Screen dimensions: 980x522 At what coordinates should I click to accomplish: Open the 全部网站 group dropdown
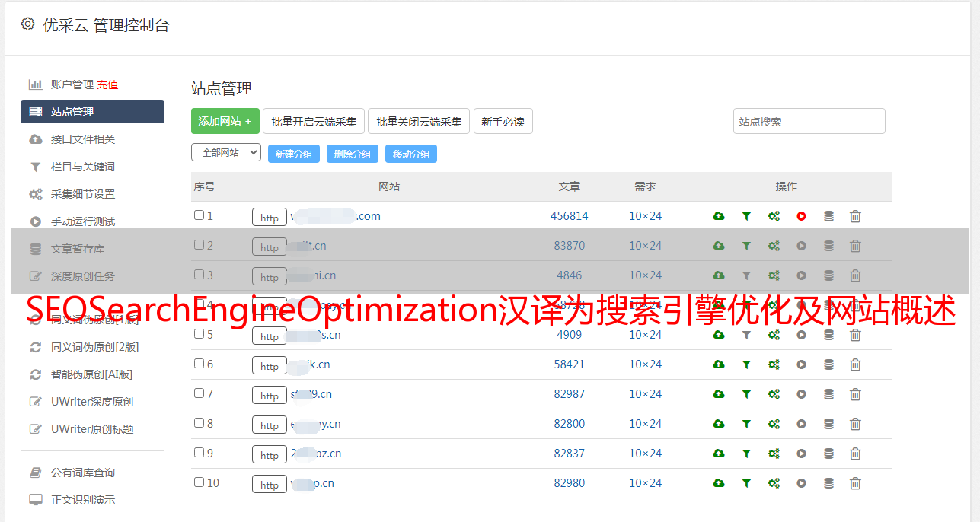tap(225, 153)
